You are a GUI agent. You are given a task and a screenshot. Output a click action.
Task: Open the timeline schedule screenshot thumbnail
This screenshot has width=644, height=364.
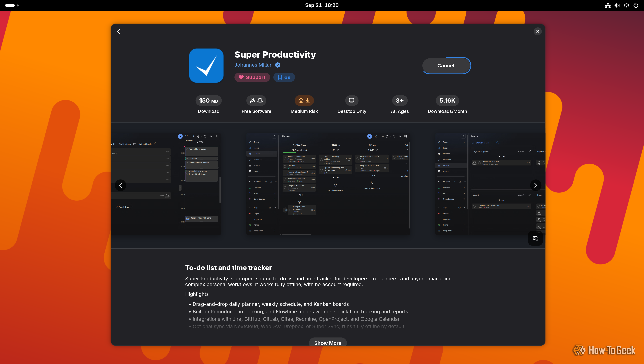[x=166, y=184]
